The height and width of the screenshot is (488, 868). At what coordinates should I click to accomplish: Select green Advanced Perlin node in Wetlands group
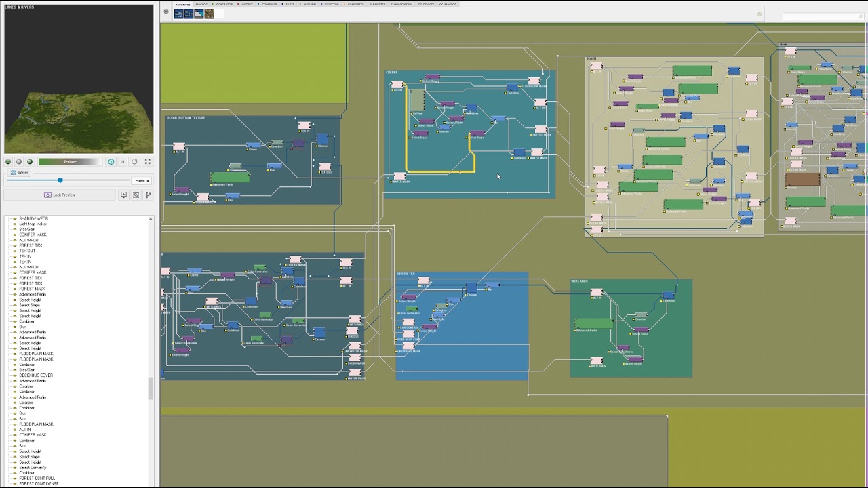[593, 323]
